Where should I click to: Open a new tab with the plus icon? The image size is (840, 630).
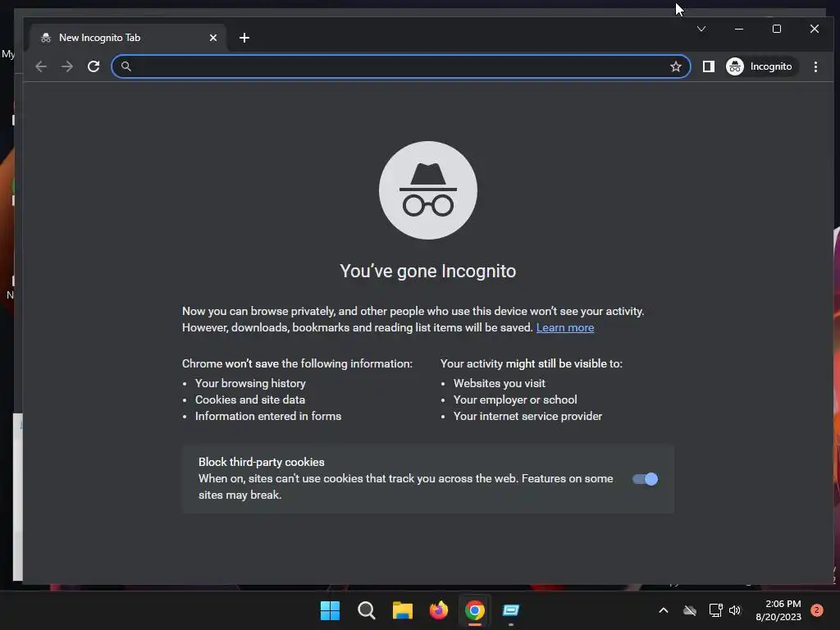[244, 38]
